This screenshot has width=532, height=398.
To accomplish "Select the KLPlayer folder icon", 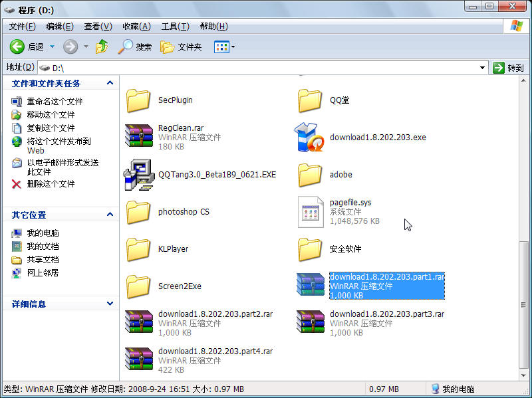I will 138,249.
